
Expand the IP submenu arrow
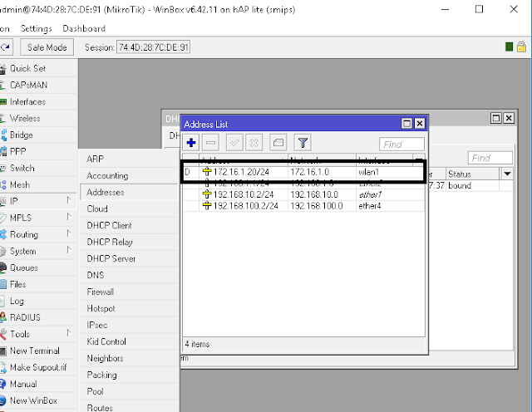pyautogui.click(x=69, y=200)
